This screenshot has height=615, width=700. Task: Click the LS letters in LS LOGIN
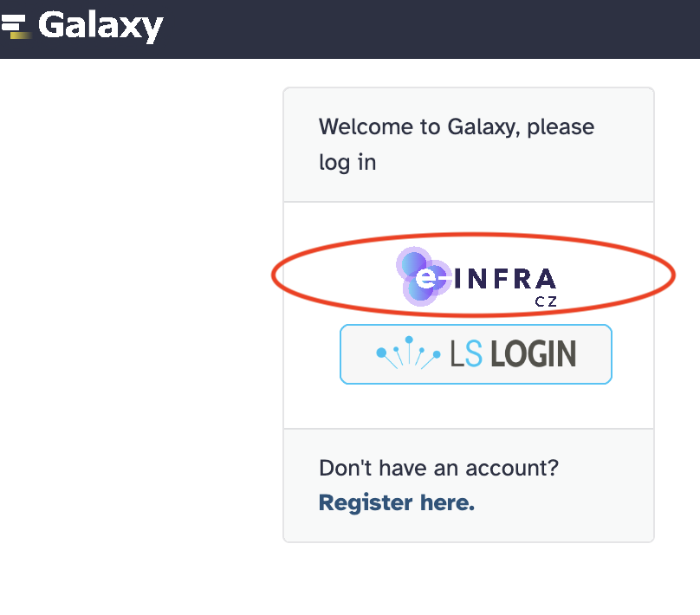point(468,353)
